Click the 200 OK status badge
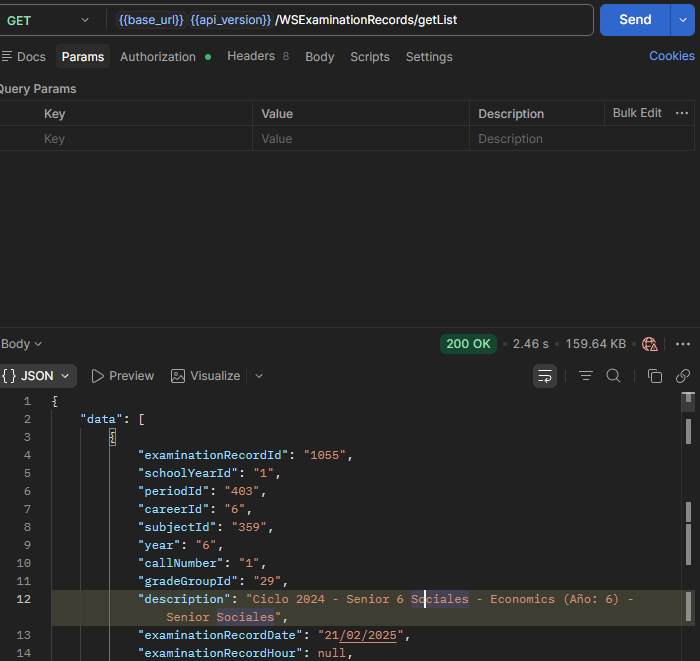Viewport: 700px width, 661px height. [x=468, y=344]
